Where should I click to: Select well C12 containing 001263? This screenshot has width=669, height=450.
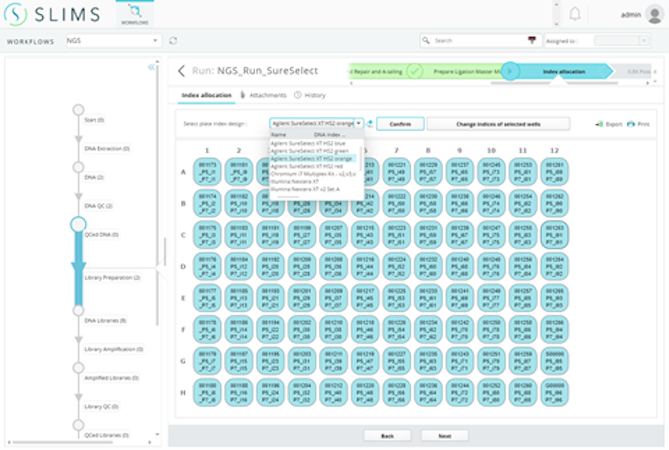point(555,235)
